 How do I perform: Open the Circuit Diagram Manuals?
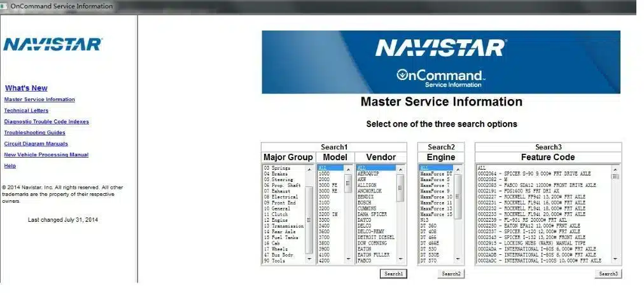coord(36,144)
